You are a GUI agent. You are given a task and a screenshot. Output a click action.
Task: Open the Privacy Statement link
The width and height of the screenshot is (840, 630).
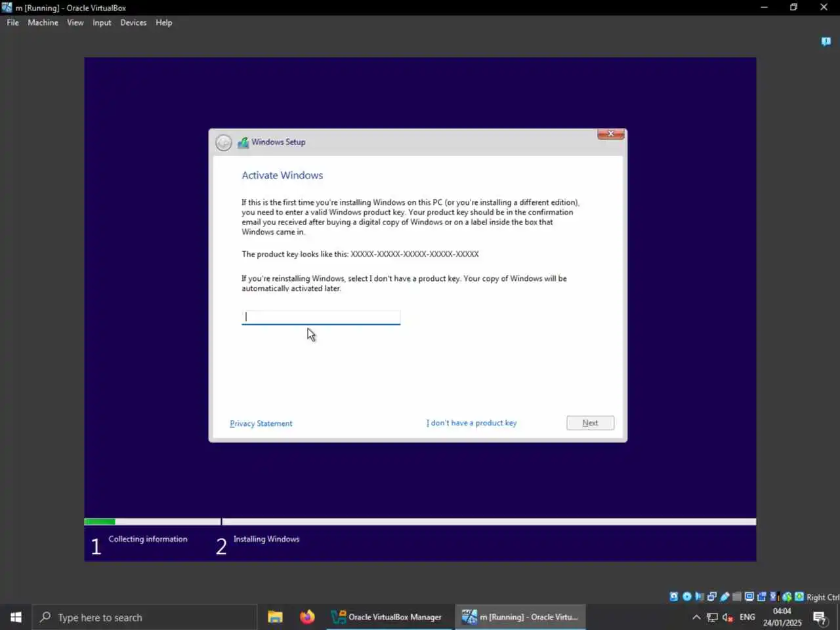point(261,424)
